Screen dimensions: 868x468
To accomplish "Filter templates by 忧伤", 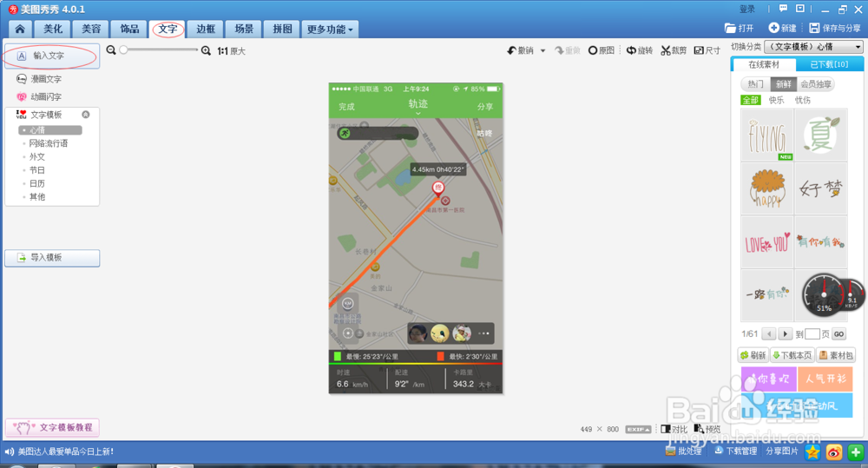I will [803, 100].
